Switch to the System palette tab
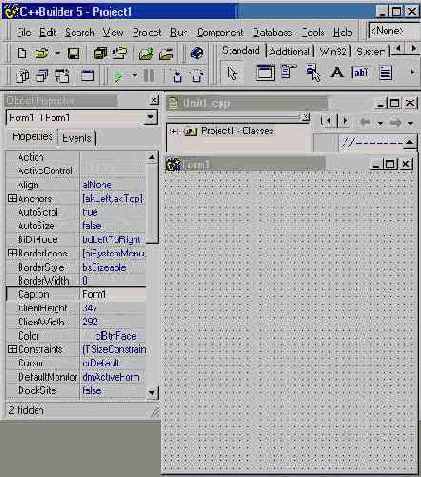Image resolution: width=421 pixels, height=477 pixels. [370, 52]
